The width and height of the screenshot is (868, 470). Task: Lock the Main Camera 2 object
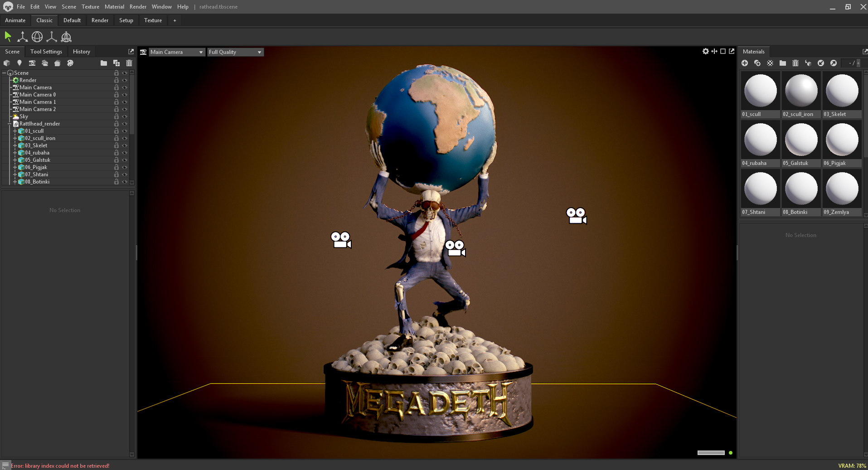116,109
